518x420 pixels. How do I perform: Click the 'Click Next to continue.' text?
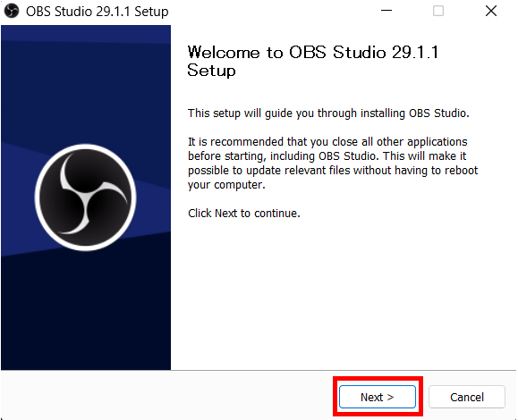(244, 214)
